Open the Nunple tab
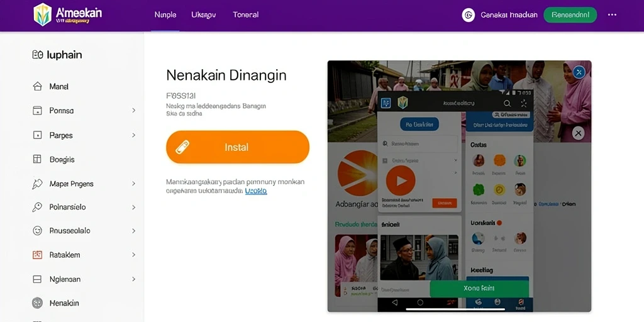Image resolution: width=644 pixels, height=322 pixels. [x=165, y=15]
